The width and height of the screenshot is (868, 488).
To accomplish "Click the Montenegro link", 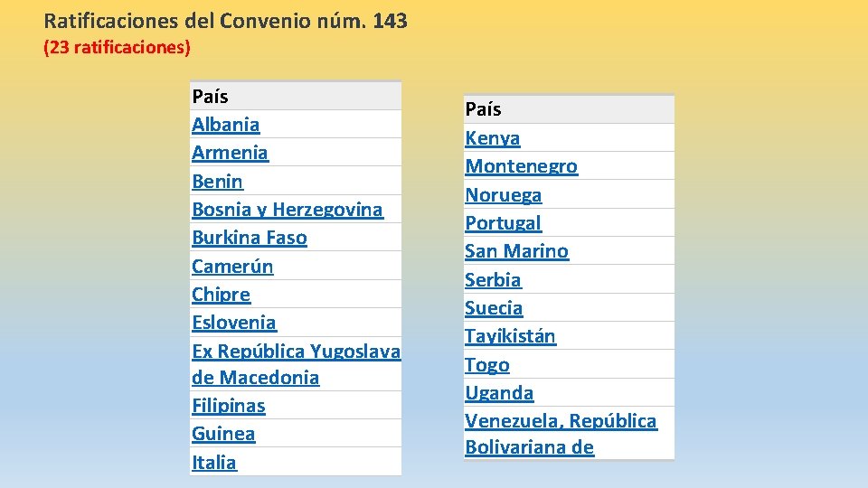I will tap(521, 166).
